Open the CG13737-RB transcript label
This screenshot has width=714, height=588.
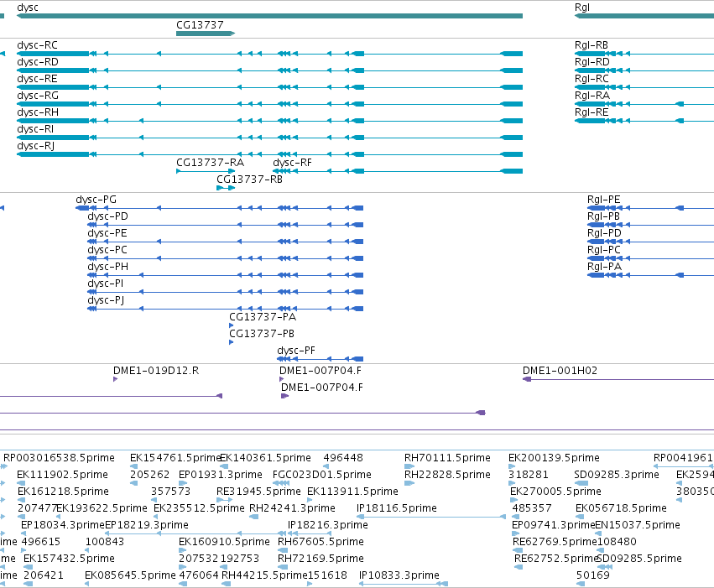[x=249, y=180]
